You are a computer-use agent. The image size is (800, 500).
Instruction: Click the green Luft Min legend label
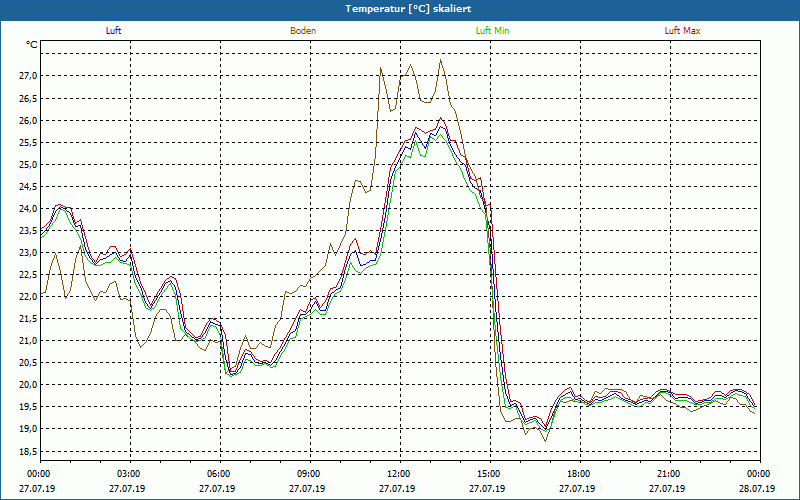tap(492, 31)
